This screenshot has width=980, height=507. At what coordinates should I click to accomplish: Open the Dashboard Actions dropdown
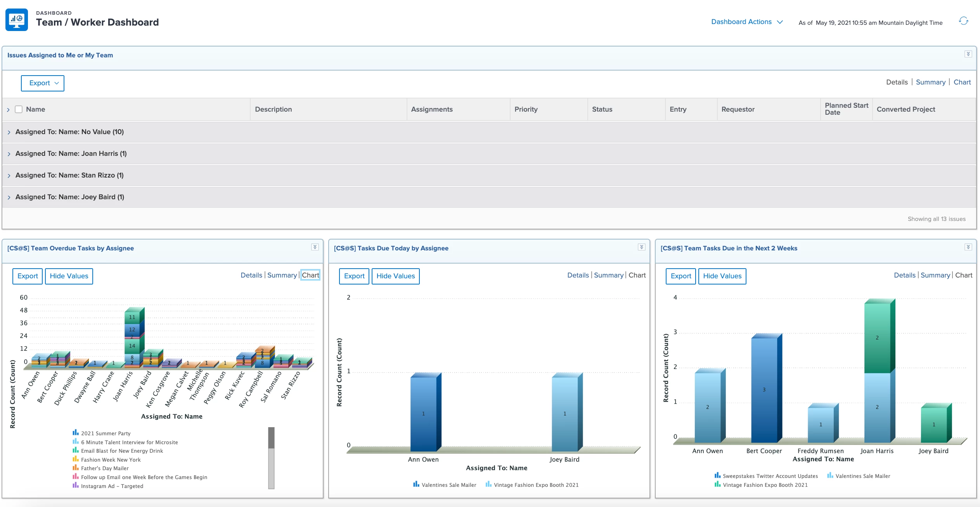click(747, 22)
